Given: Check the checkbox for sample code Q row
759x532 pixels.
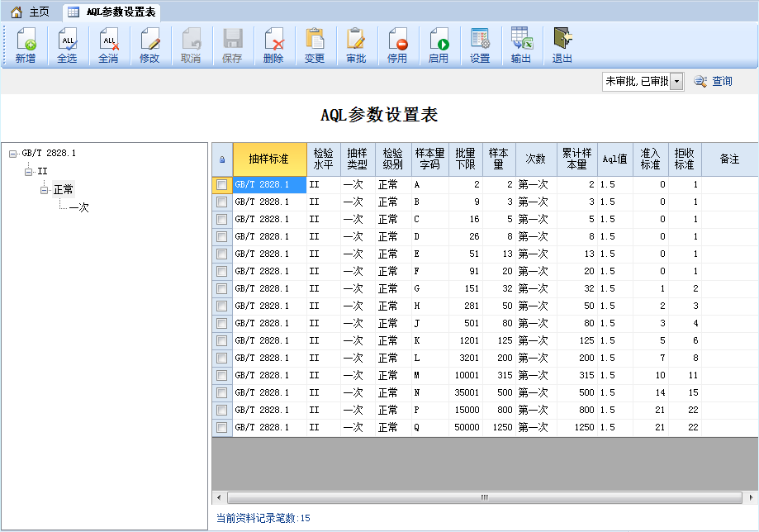Looking at the screenshot, I should pos(221,427).
